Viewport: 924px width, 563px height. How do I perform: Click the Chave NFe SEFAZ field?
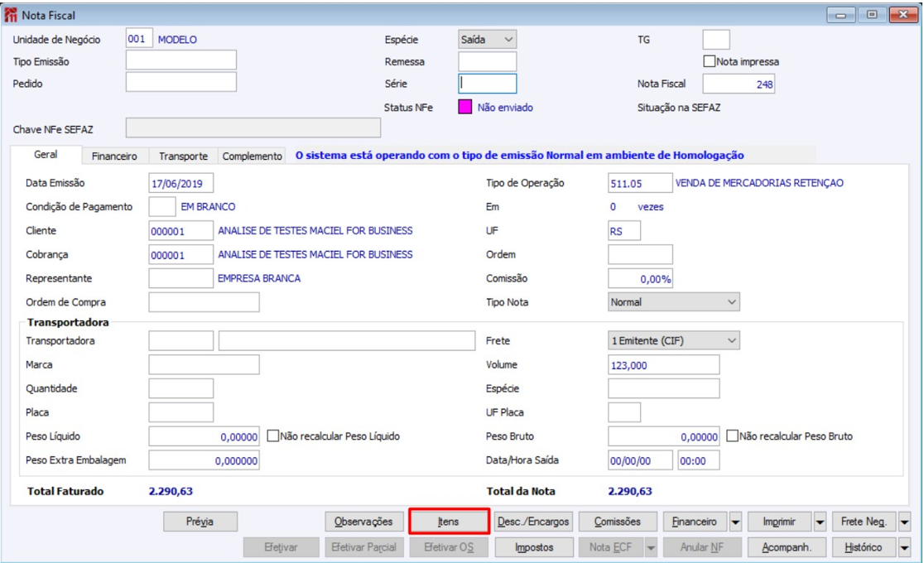tap(253, 128)
